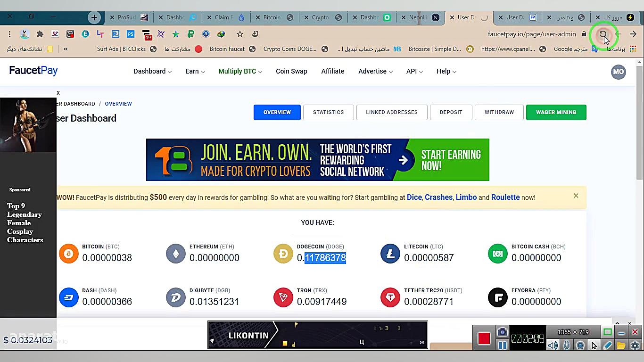Click the Bitcoin orange coin icon
The height and width of the screenshot is (362, 644).
coord(69,254)
